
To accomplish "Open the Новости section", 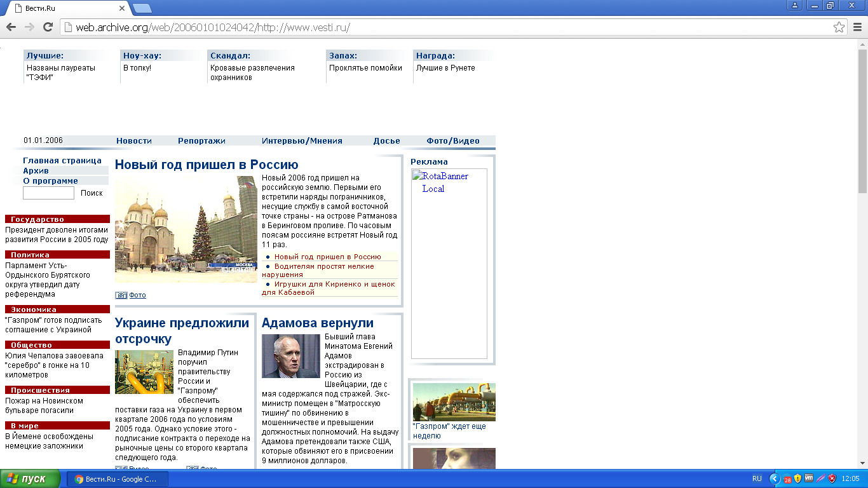I will click(133, 141).
